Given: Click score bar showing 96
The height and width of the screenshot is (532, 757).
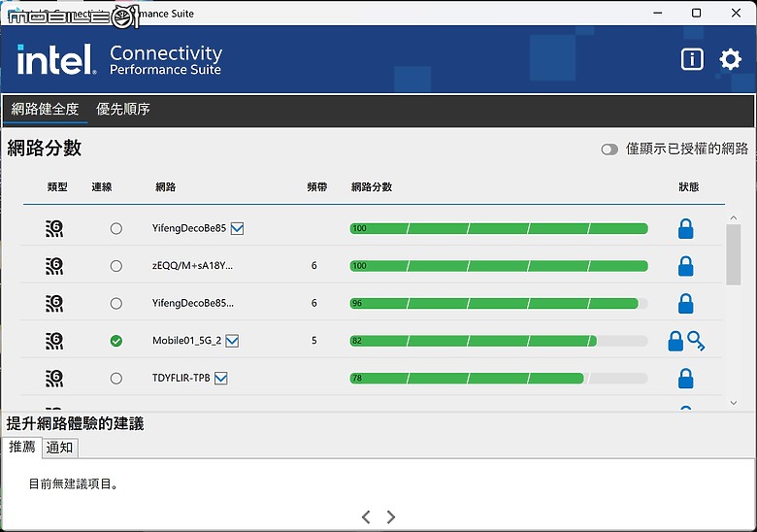Looking at the screenshot, I should click(499, 303).
